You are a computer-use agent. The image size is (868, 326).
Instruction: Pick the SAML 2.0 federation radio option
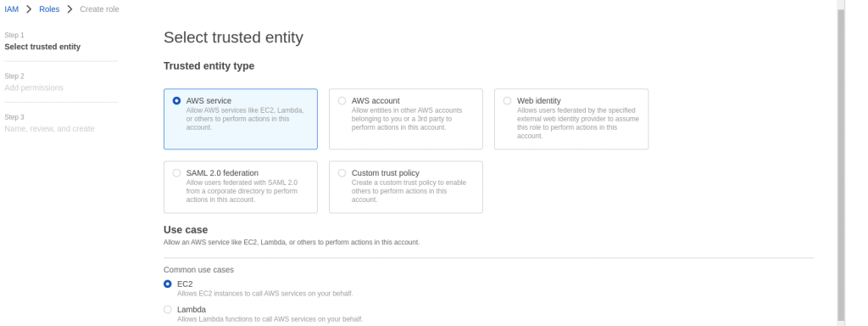(x=176, y=173)
